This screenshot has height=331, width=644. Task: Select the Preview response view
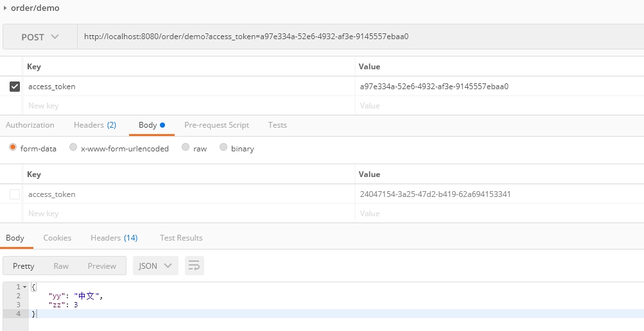[102, 266]
